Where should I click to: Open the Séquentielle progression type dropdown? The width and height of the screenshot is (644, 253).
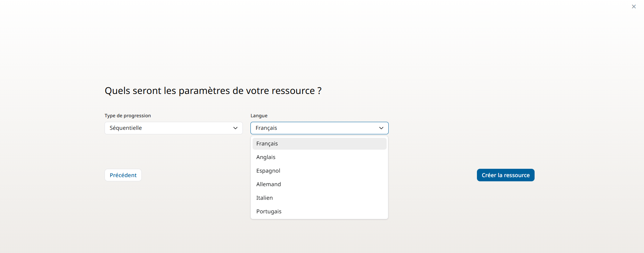click(x=173, y=128)
